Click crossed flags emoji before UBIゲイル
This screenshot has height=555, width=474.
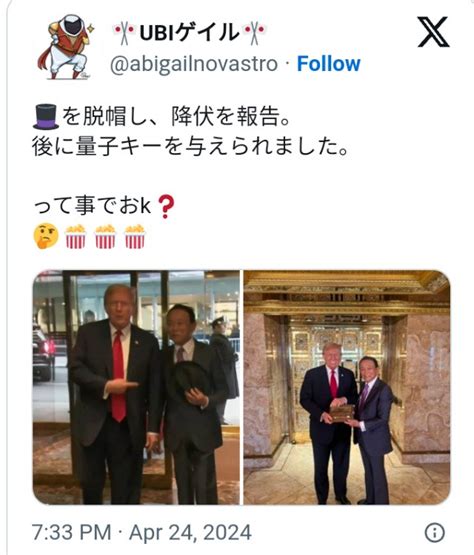click(x=124, y=33)
